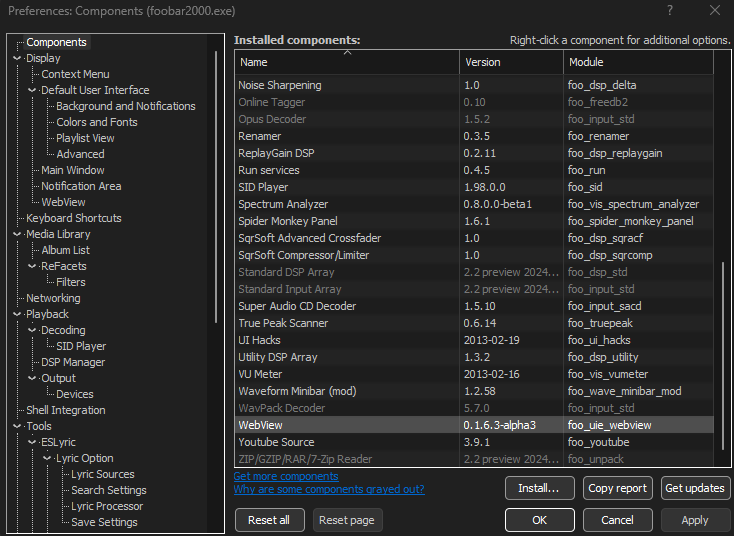Open DSP Manager page
Image resolution: width=734 pixels, height=536 pixels.
pyautogui.click(x=73, y=362)
